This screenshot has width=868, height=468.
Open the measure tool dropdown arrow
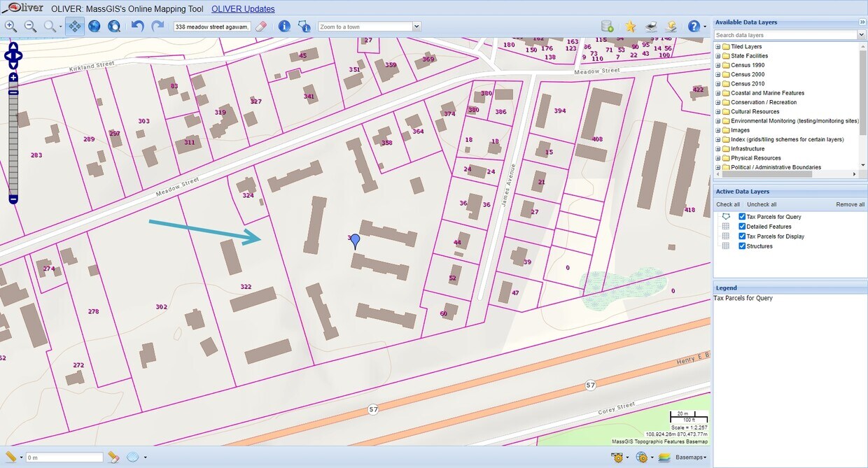pos(22,458)
